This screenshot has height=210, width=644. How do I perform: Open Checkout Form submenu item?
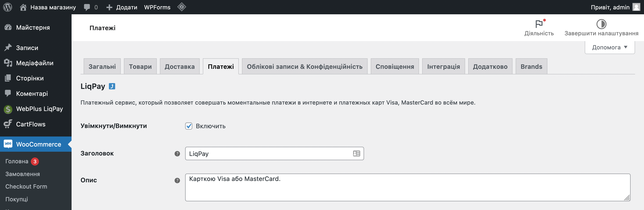(26, 187)
